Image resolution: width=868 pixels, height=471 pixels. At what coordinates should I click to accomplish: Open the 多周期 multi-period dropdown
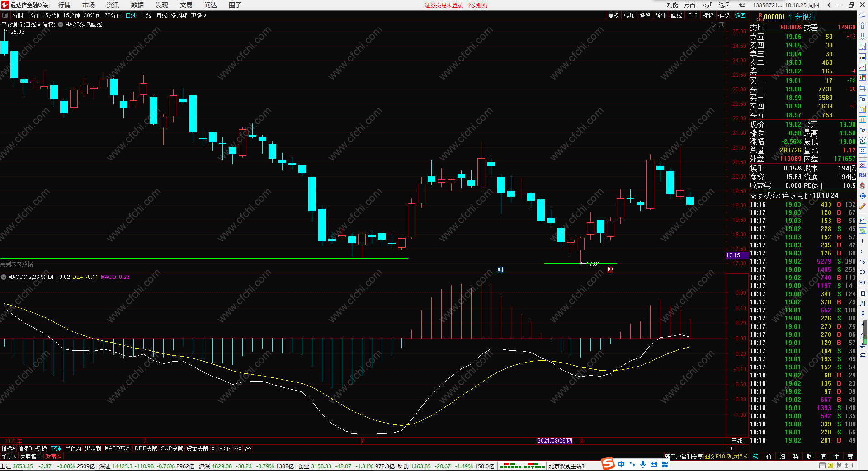[179, 15]
